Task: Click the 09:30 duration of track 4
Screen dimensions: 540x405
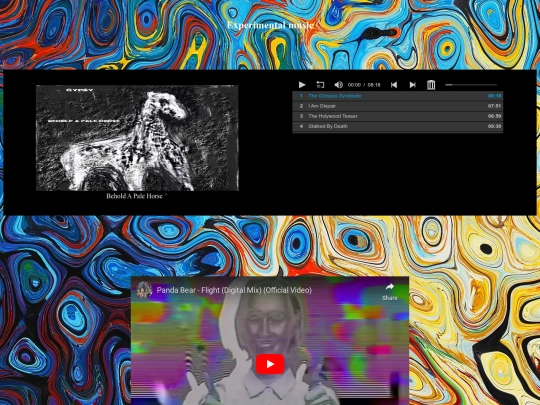Action: 494,126
